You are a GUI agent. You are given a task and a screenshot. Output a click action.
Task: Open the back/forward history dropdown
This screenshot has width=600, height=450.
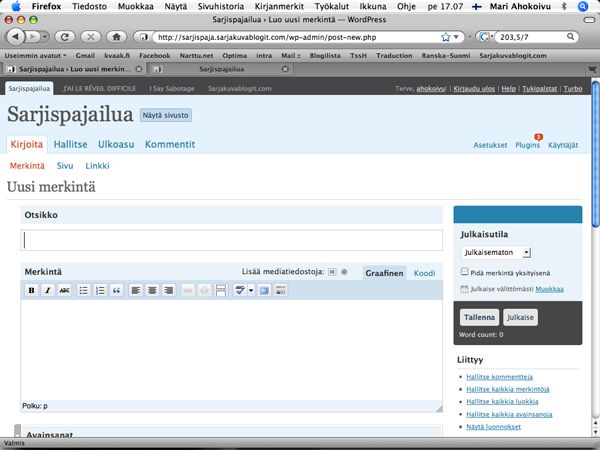point(45,37)
